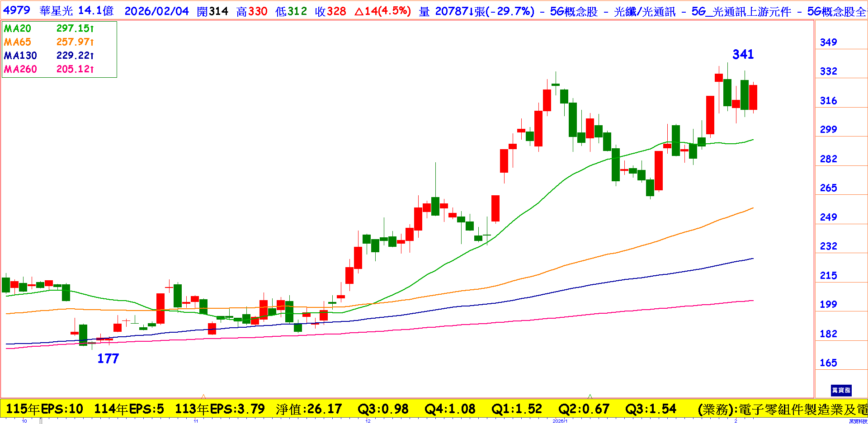Select the MA65 legend entry
The image size is (868, 424).
pos(18,42)
